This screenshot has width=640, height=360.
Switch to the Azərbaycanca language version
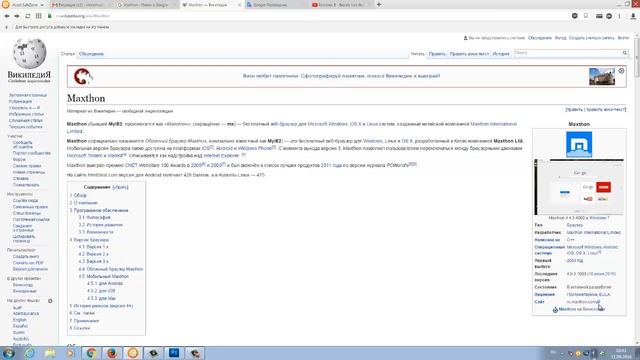click(x=26, y=313)
